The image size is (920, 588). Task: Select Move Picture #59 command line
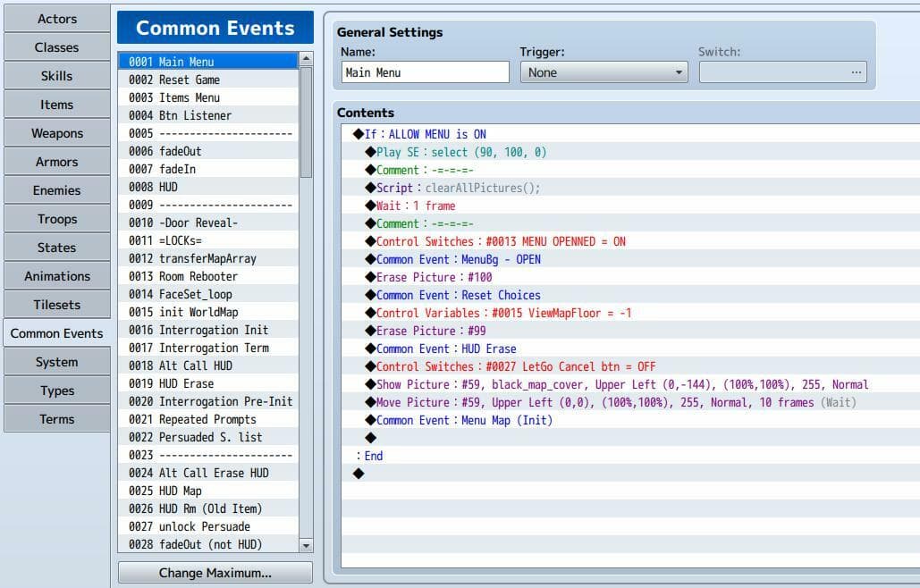click(630, 402)
